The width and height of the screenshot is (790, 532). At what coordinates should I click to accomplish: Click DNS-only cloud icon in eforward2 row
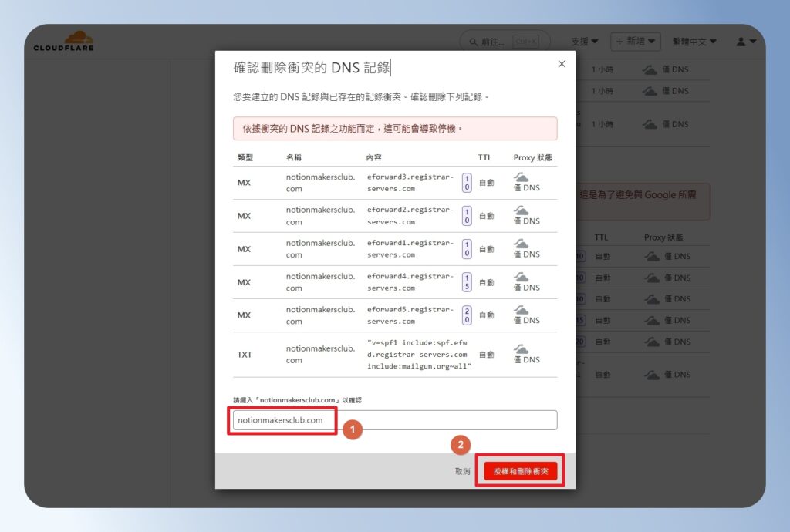(521, 210)
